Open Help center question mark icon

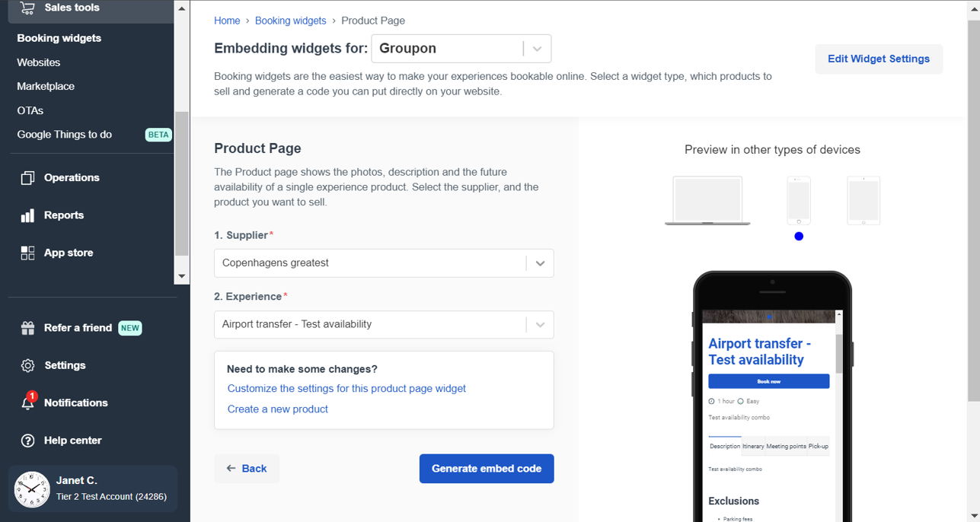pos(27,440)
